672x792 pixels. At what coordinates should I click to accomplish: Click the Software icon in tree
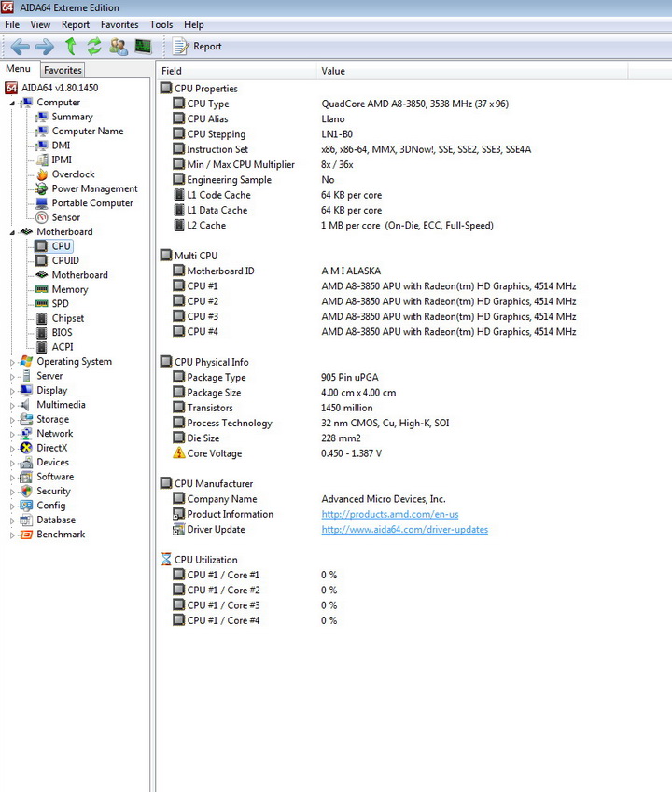tap(26, 477)
